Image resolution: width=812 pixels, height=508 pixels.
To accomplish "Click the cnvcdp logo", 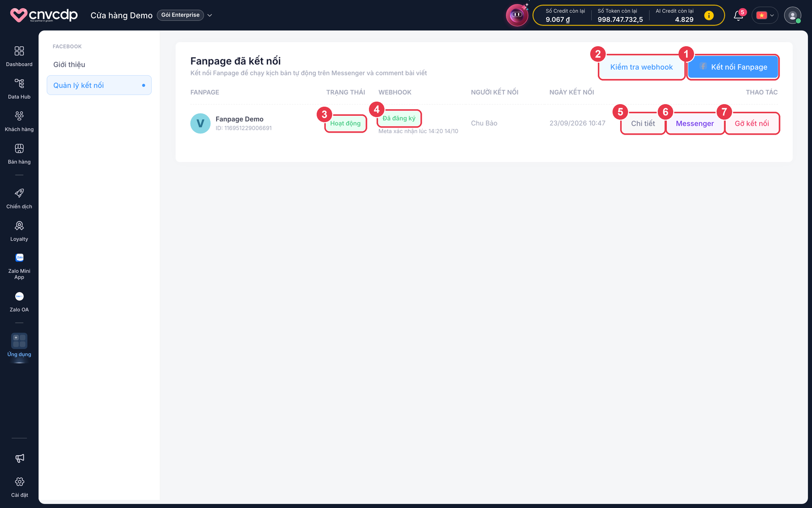I will click(x=44, y=15).
